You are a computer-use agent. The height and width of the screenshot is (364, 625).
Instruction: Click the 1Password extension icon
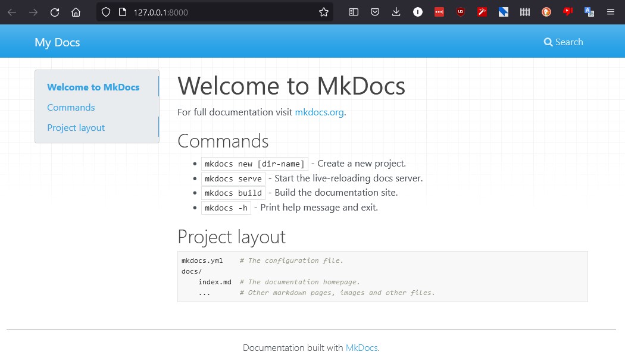[x=418, y=12]
